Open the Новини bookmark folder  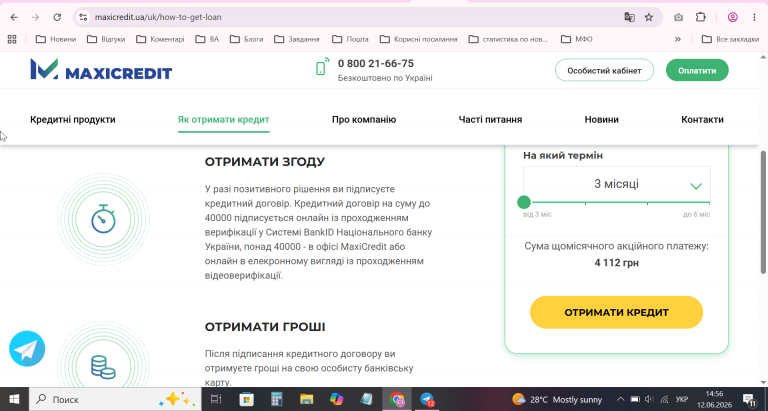(56, 39)
